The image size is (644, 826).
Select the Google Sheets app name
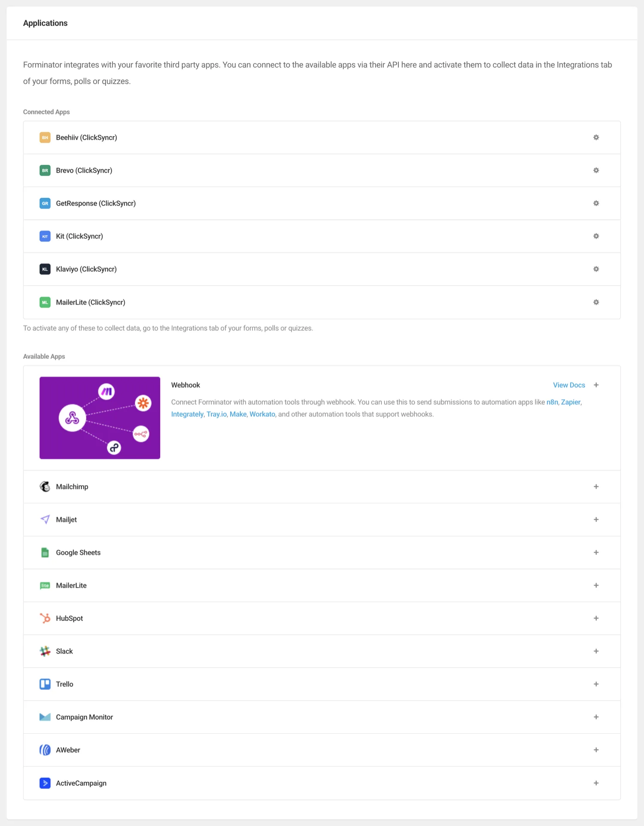tap(78, 553)
